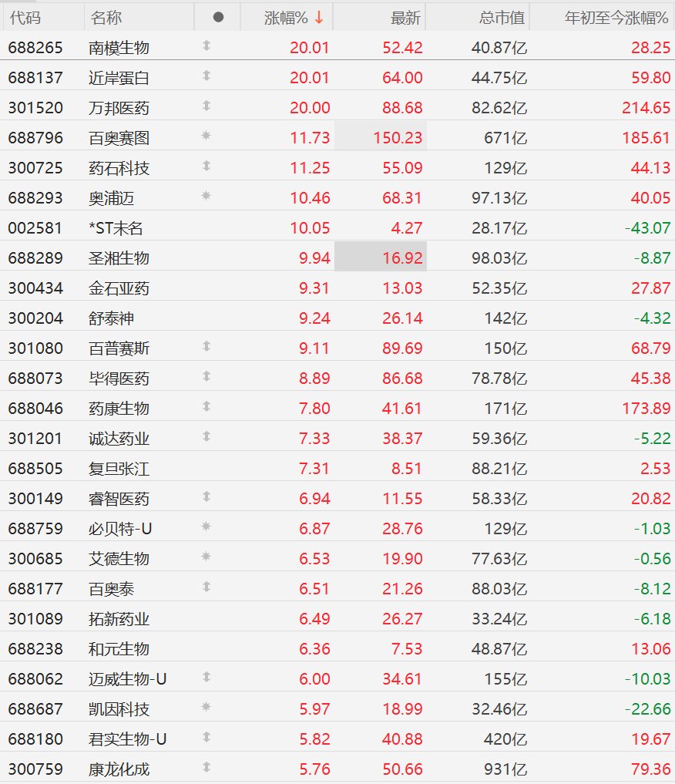Image resolution: width=675 pixels, height=784 pixels.
Task: Click stock code 002581
Action: click(35, 228)
